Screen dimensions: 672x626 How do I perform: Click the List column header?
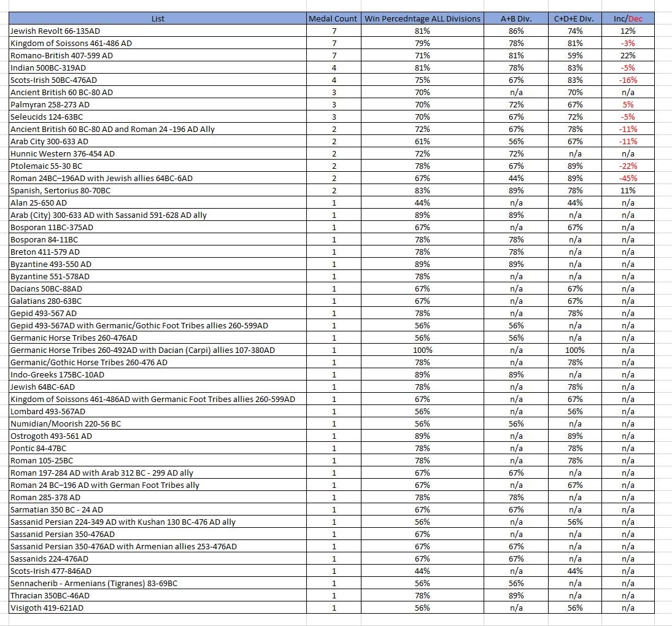click(x=158, y=18)
